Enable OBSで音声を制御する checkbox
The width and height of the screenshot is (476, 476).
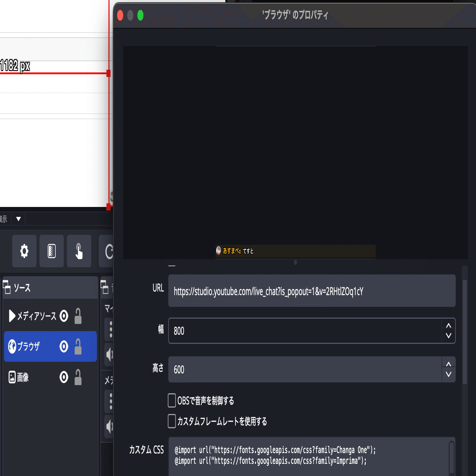(x=172, y=400)
